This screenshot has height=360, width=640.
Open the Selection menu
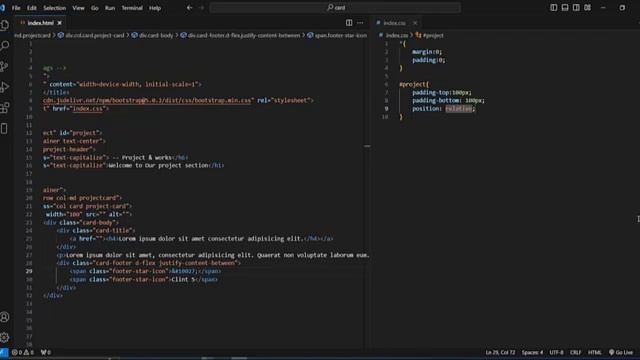click(x=54, y=8)
